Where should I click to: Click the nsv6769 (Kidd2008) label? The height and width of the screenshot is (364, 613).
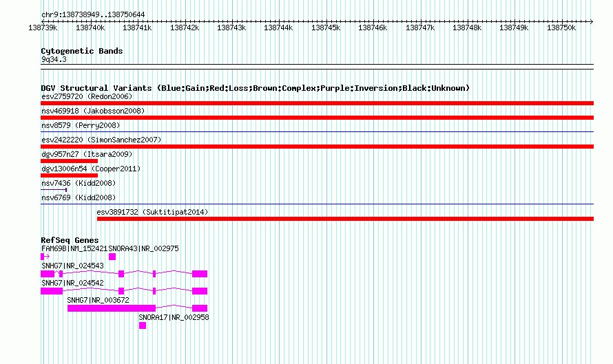79,197
